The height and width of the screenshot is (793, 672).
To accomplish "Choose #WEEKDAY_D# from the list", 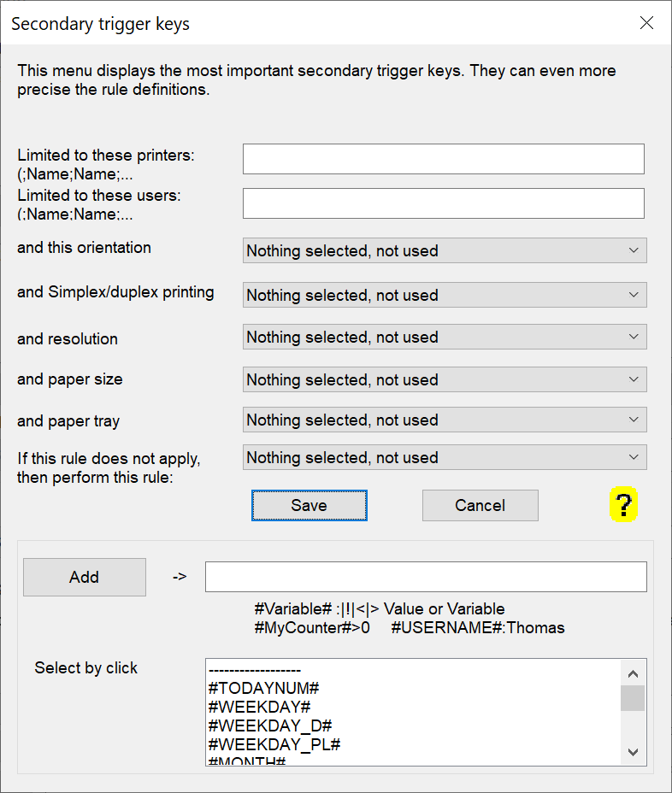I will [x=270, y=725].
